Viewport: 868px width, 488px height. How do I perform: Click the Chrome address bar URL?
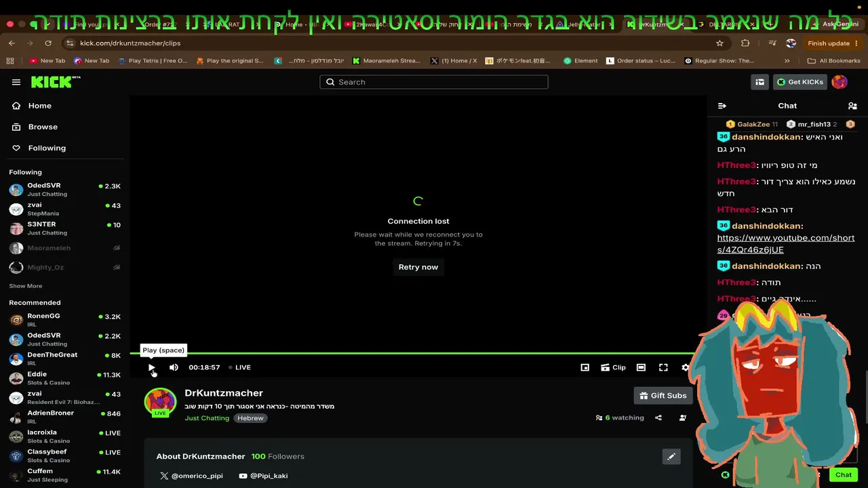[x=130, y=43]
